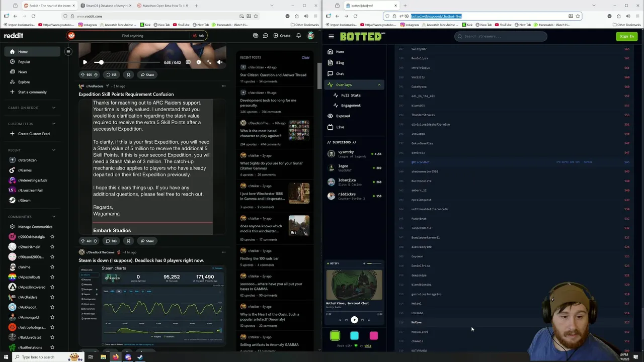Adjust the Botify volume slider
The width and height of the screenshot is (644, 362).
[x=374, y=263]
